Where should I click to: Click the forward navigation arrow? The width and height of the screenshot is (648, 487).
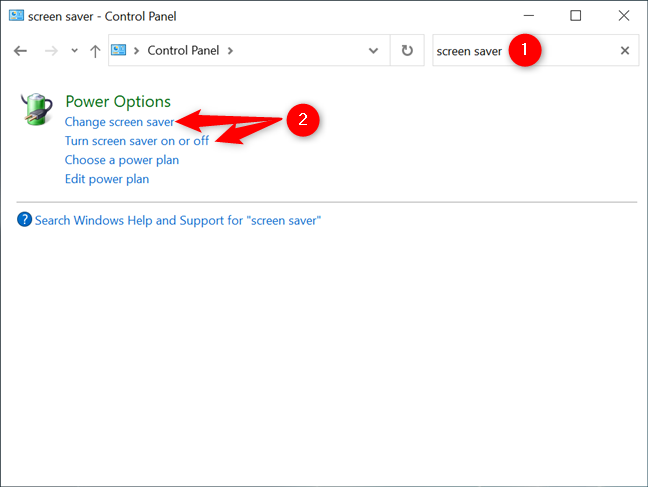pyautogui.click(x=51, y=51)
